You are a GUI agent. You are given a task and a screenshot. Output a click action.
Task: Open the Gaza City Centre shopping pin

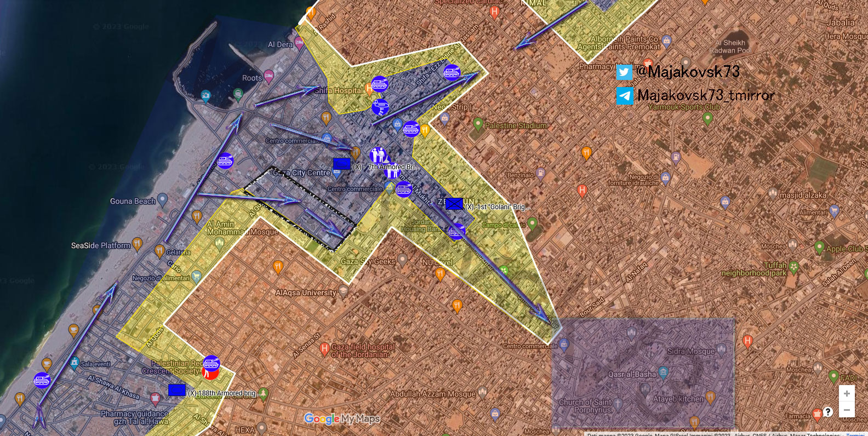coord(337,173)
